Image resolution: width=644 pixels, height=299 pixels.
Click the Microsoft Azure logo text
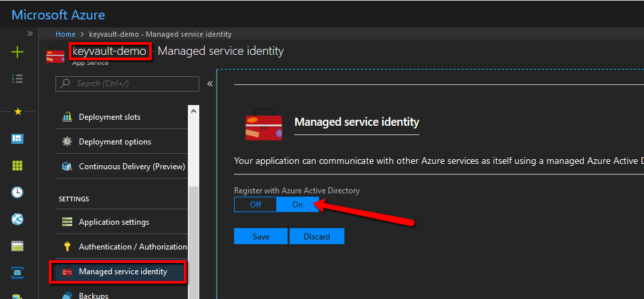tap(58, 15)
